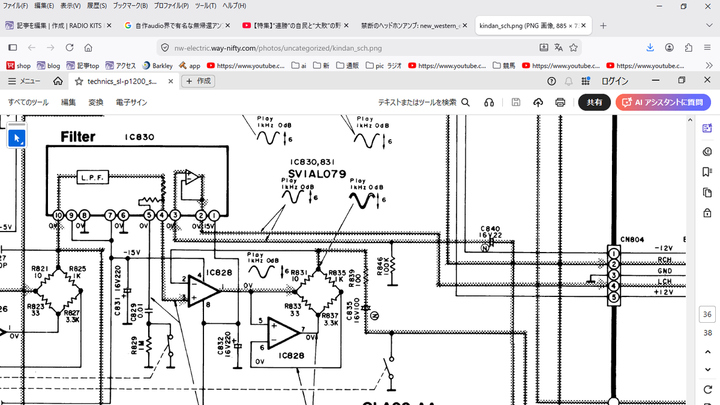Image resolution: width=720 pixels, height=405 pixels.
Task: Open the Acrobat print icon
Action: click(560, 102)
